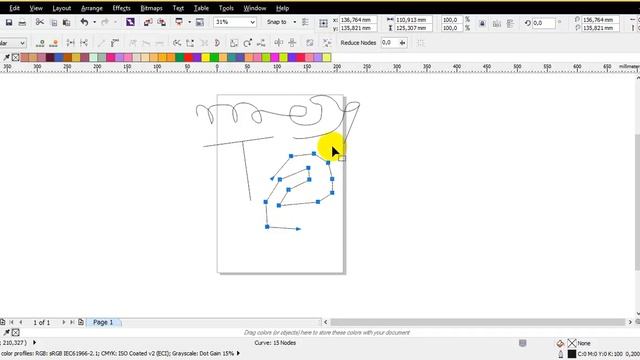
Task: Toggle the Lock ratio padlock
Action: tap(482, 24)
